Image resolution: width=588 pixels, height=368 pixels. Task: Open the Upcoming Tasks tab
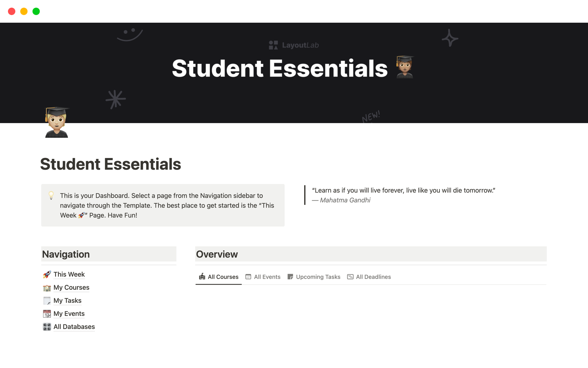(x=314, y=277)
